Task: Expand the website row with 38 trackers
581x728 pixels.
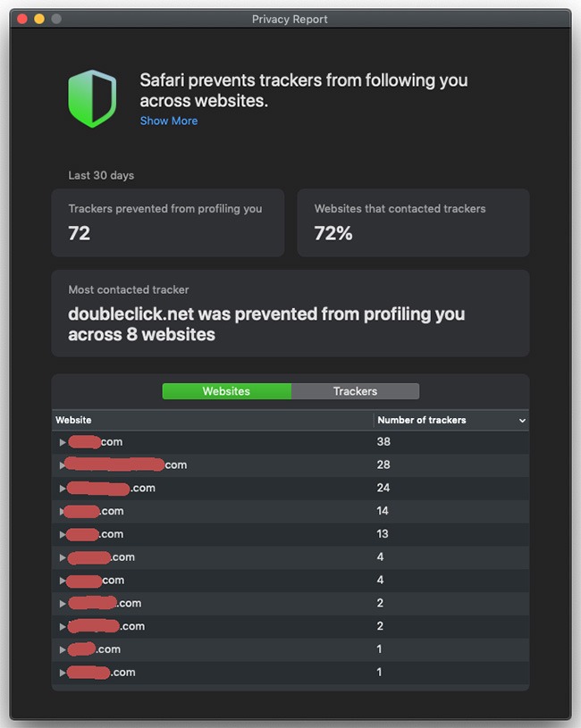Action: [x=63, y=442]
